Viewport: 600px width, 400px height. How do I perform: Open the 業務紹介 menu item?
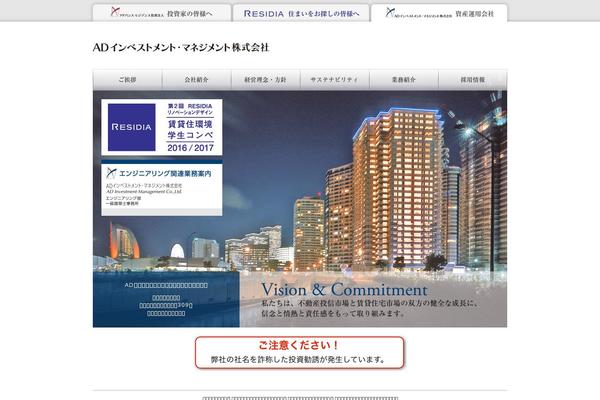404,80
